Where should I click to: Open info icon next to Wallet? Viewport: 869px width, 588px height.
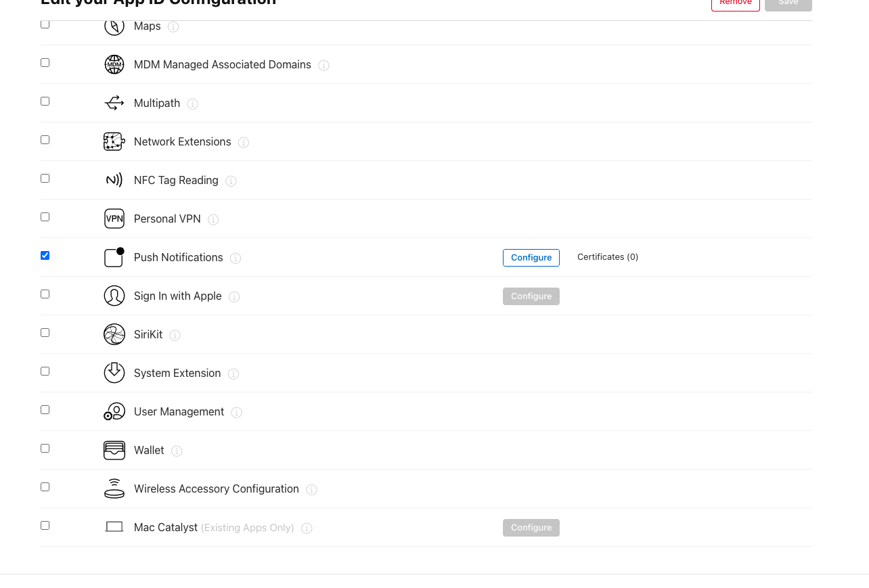point(177,451)
